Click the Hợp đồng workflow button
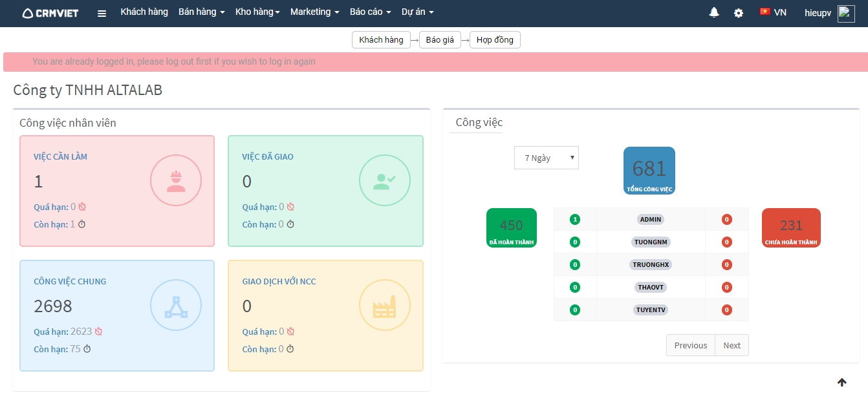868x402 pixels. 495,40
